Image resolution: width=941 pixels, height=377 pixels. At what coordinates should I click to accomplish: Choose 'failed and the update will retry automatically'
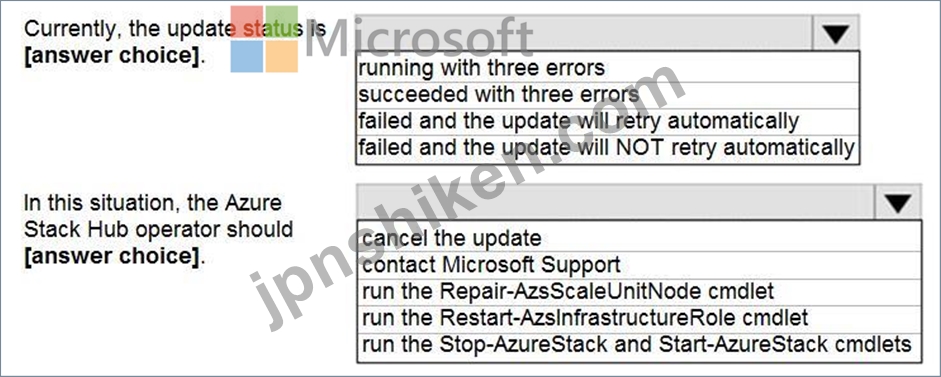tap(608, 121)
